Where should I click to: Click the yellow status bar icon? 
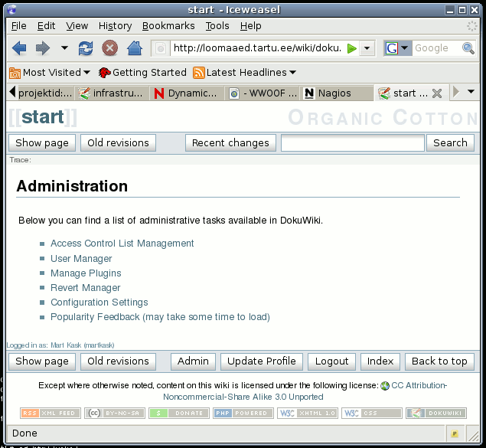(x=455, y=433)
